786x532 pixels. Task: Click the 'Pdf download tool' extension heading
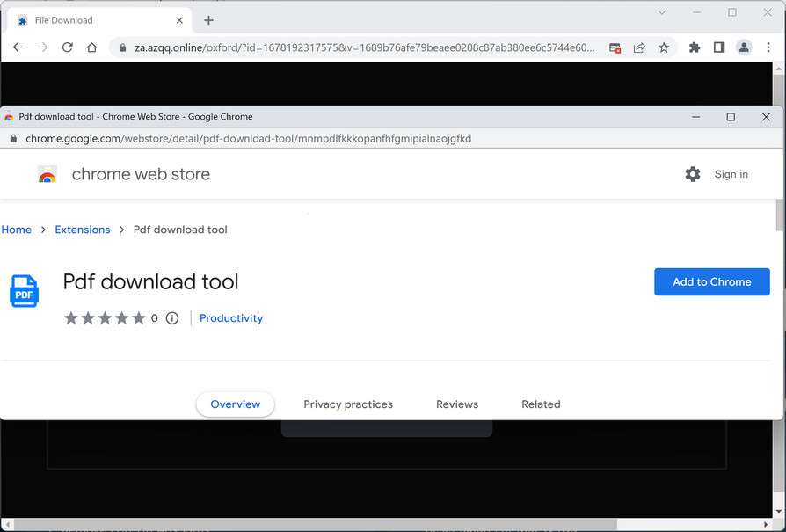coord(151,281)
